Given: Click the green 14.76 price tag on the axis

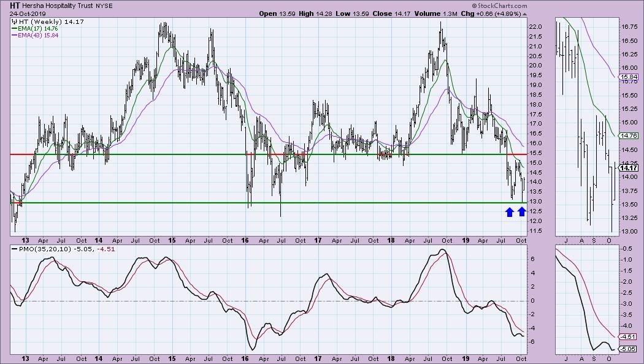Looking at the screenshot, I should [629, 135].
